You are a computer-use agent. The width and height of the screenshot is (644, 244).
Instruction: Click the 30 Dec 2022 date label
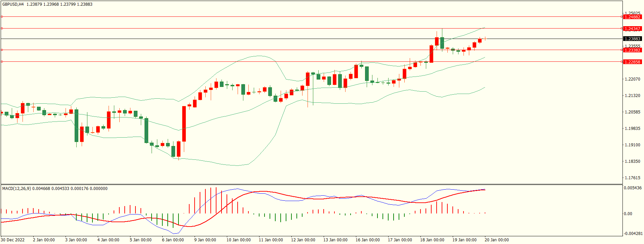(13, 240)
